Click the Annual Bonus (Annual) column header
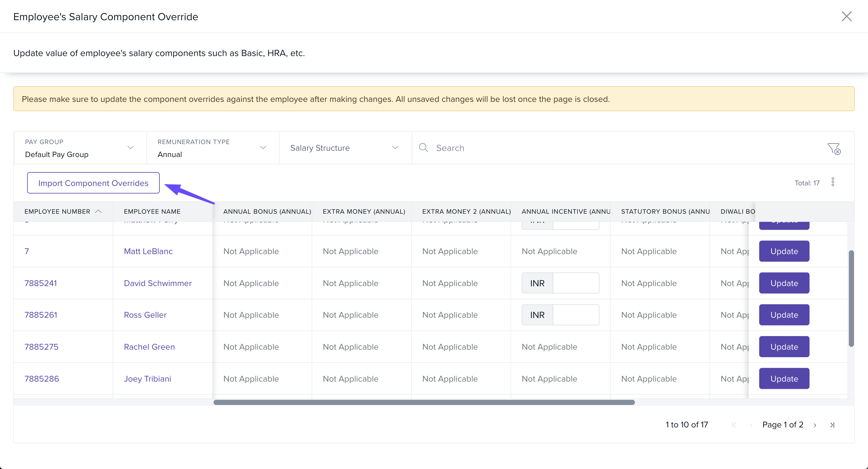Screen dimensions: 868x469 coord(267,211)
